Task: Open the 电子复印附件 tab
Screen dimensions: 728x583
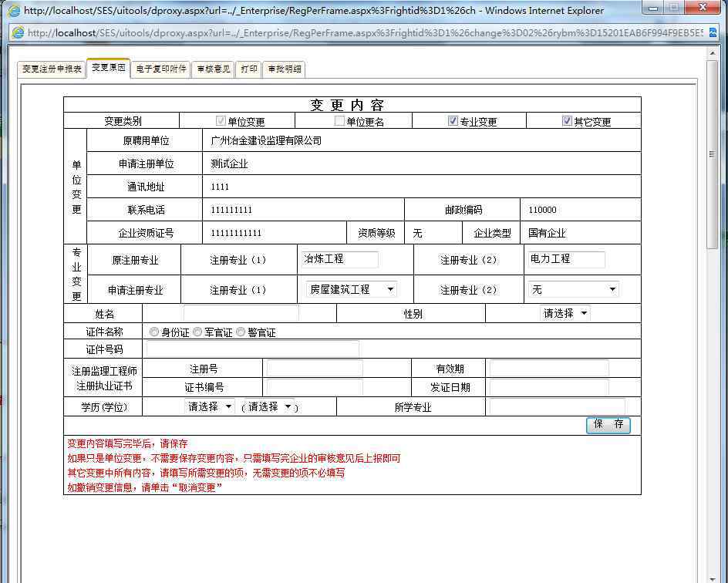Action: point(160,69)
